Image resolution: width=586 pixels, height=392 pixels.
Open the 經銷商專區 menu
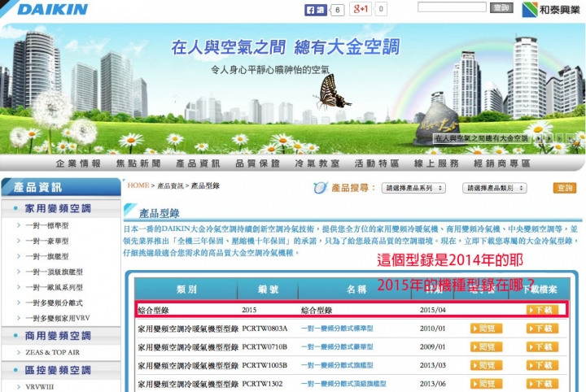(x=502, y=163)
